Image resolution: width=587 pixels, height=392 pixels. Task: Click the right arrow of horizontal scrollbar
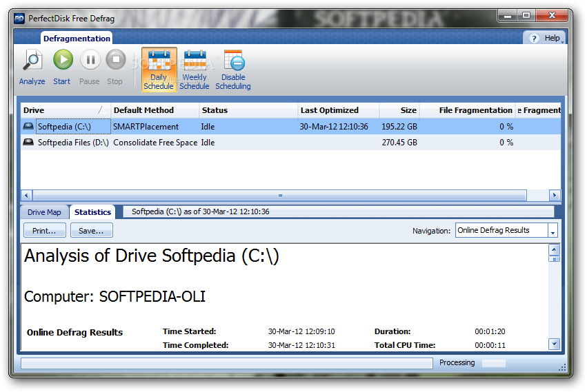[x=555, y=195]
